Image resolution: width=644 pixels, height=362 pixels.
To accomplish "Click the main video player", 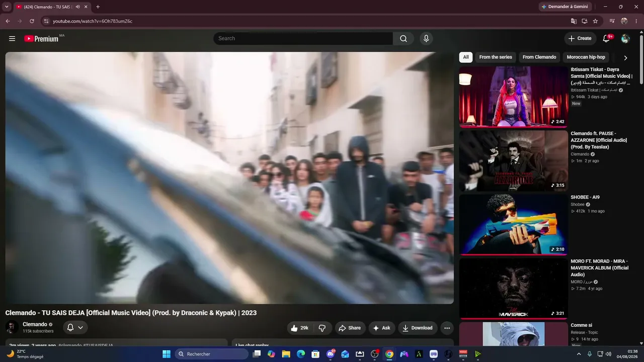I will tap(229, 178).
